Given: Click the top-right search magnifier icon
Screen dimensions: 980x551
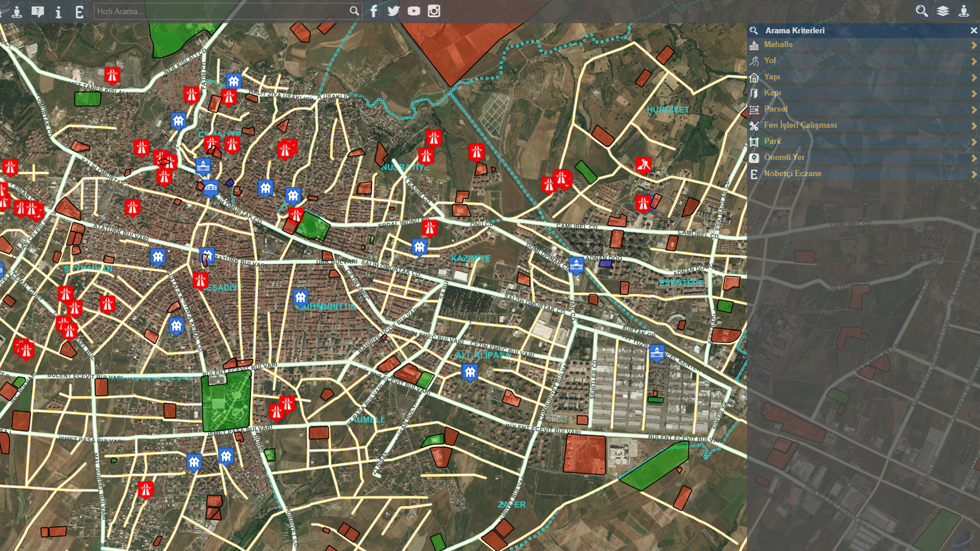Looking at the screenshot, I should (x=922, y=11).
